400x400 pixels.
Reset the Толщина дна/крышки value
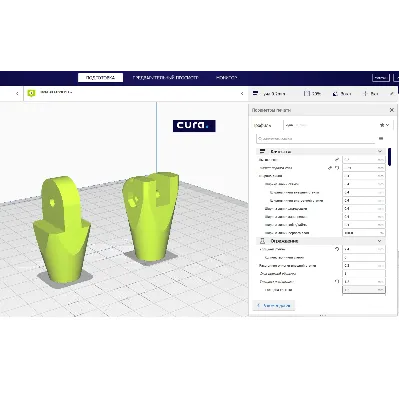coord(337,282)
